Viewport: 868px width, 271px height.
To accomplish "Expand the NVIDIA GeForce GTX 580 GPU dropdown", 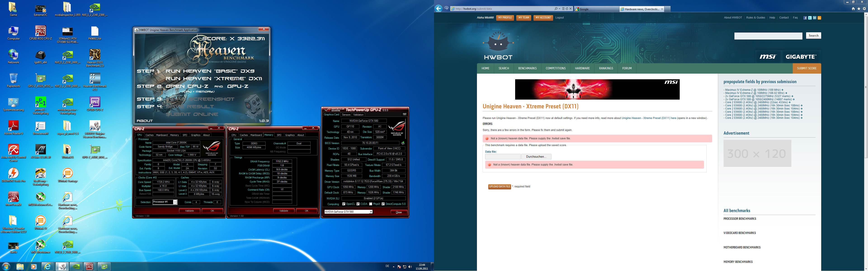I will (x=371, y=212).
